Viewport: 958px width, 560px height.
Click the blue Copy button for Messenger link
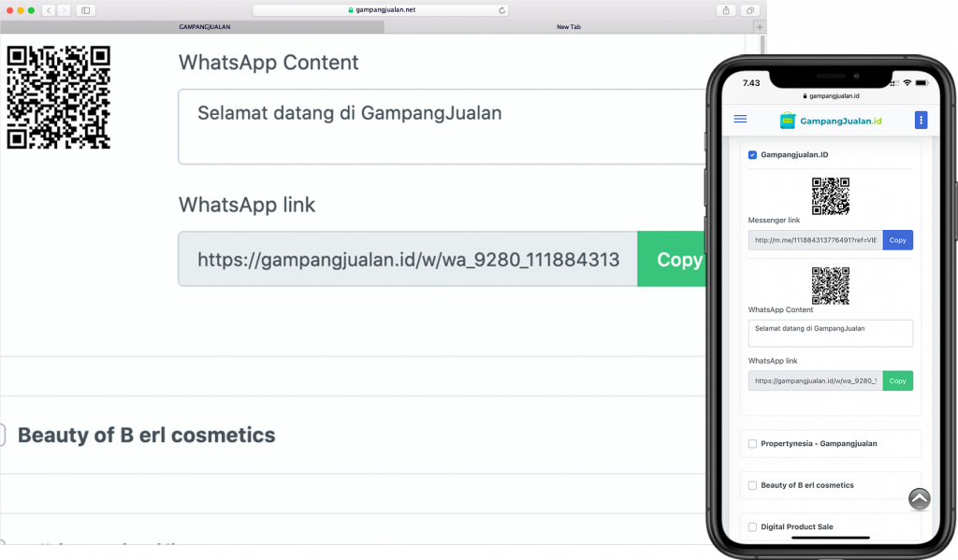(897, 240)
